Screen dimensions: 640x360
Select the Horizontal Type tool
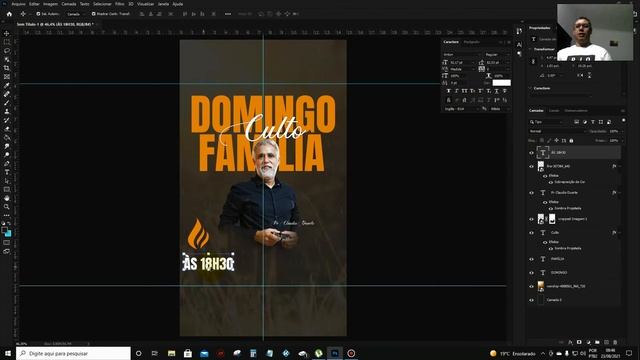coord(7,172)
